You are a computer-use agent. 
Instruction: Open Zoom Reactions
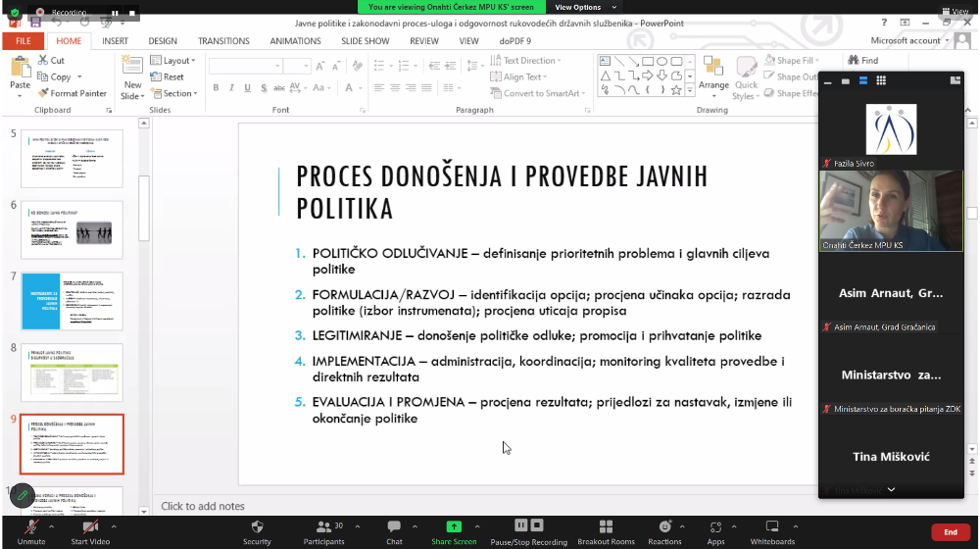pyautogui.click(x=664, y=532)
